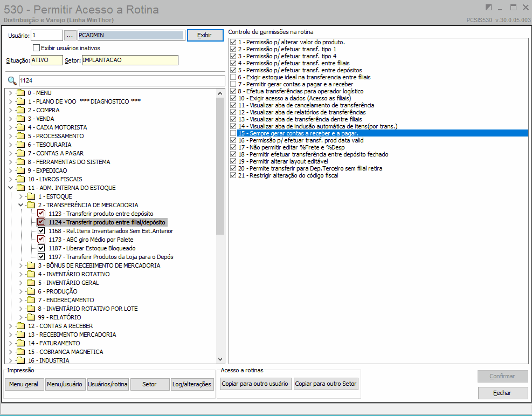Collapse the 11 - ADM. INTERNA DO ESTOQUE node
Screen dimensions: 532x416
11,188
